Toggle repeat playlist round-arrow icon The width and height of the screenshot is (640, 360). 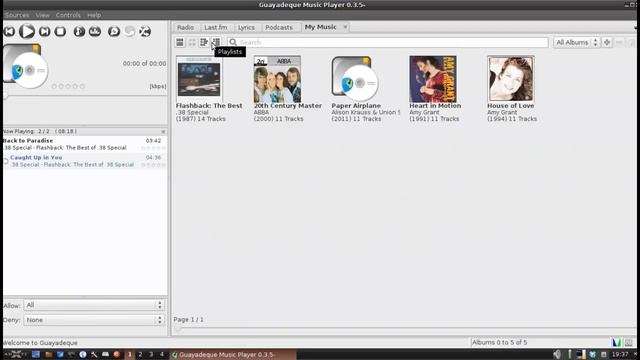click(114, 31)
